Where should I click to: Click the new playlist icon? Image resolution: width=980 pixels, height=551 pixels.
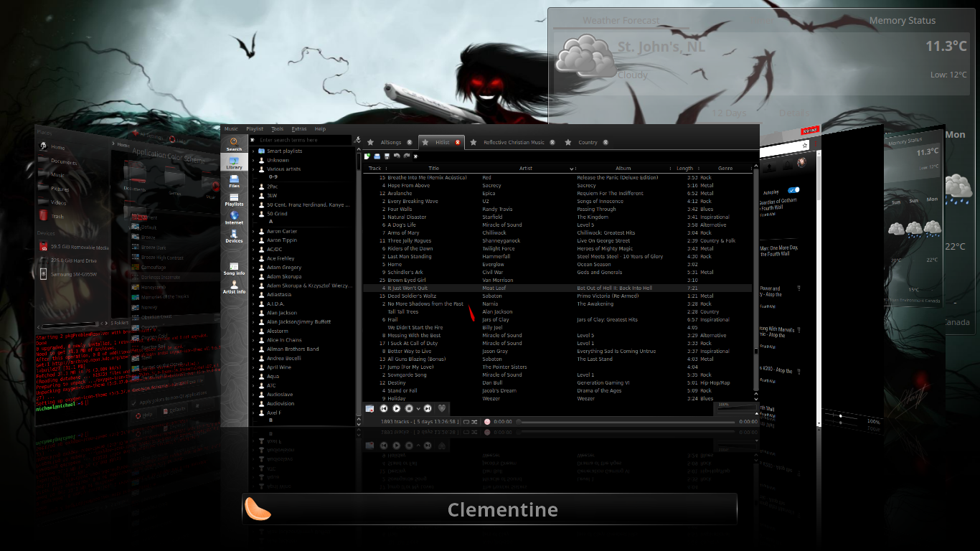367,156
